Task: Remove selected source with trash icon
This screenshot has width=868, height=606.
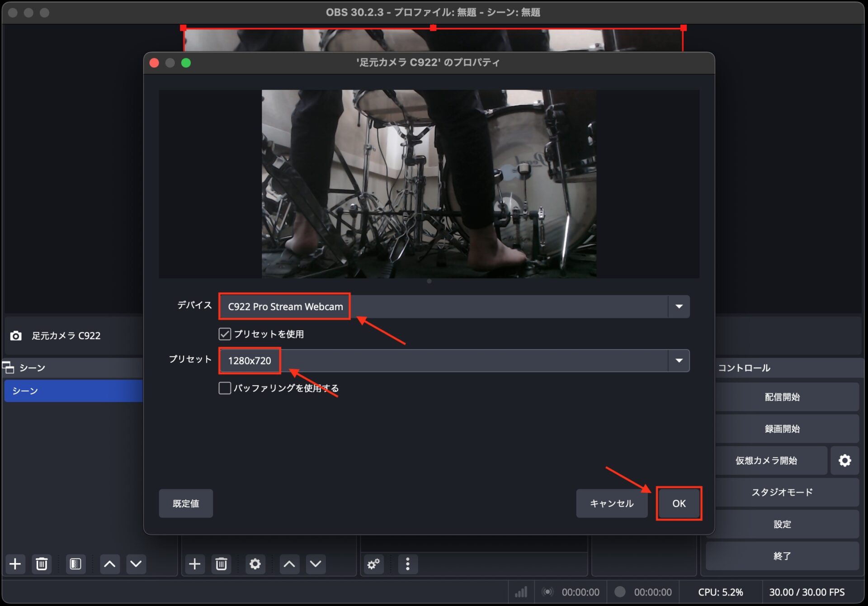Action: point(222,564)
